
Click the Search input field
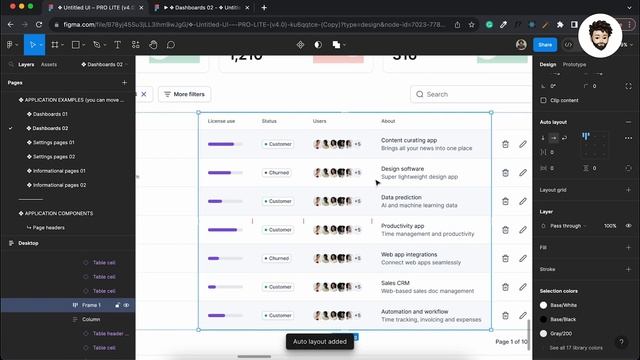[471, 94]
